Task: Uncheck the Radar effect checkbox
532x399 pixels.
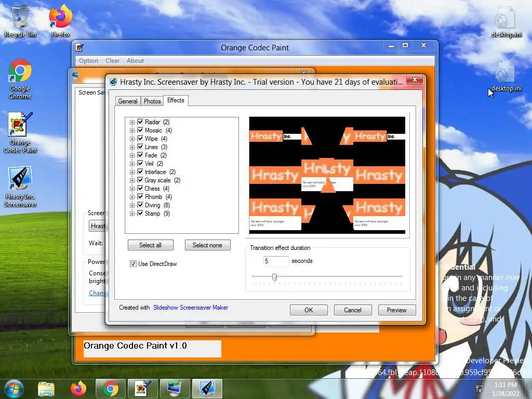Action: 140,122
